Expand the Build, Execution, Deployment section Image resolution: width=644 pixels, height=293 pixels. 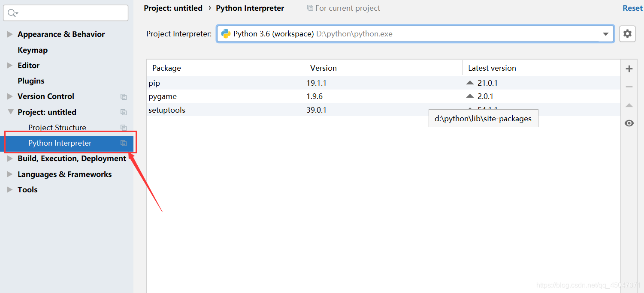9,158
